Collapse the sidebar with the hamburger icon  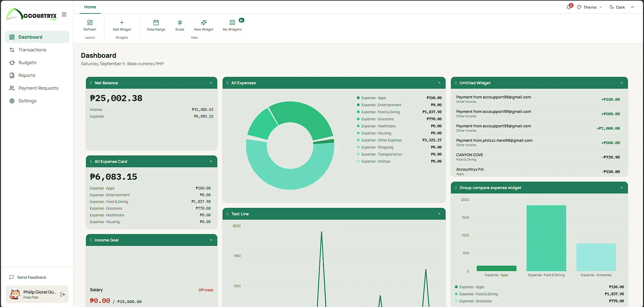pos(64,14)
